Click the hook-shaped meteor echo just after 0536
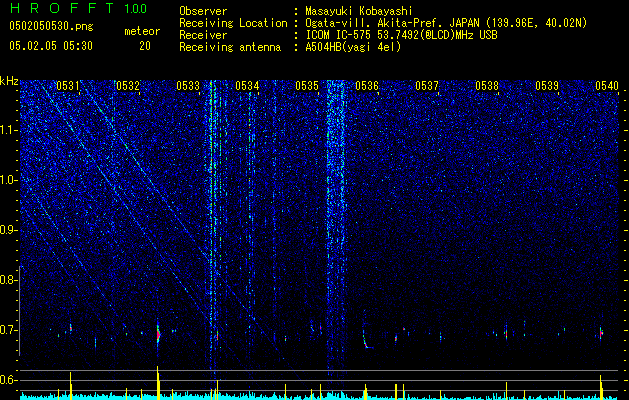This screenshot has width=629, height=400. 367,339
